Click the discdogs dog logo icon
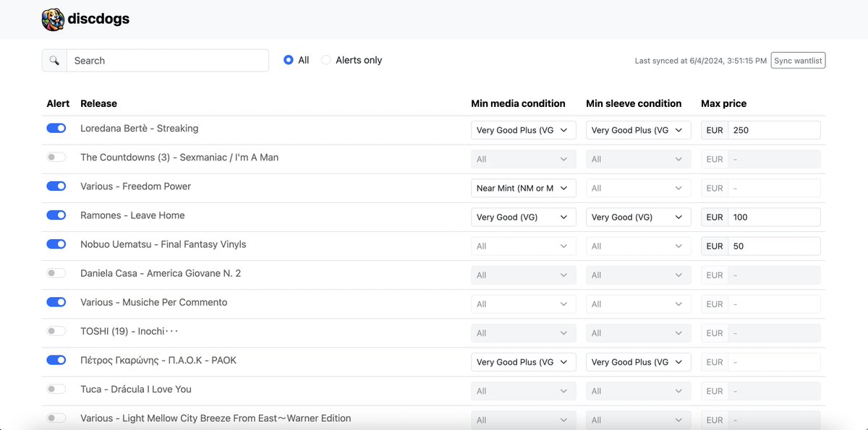The width and height of the screenshot is (868, 430). (54, 20)
